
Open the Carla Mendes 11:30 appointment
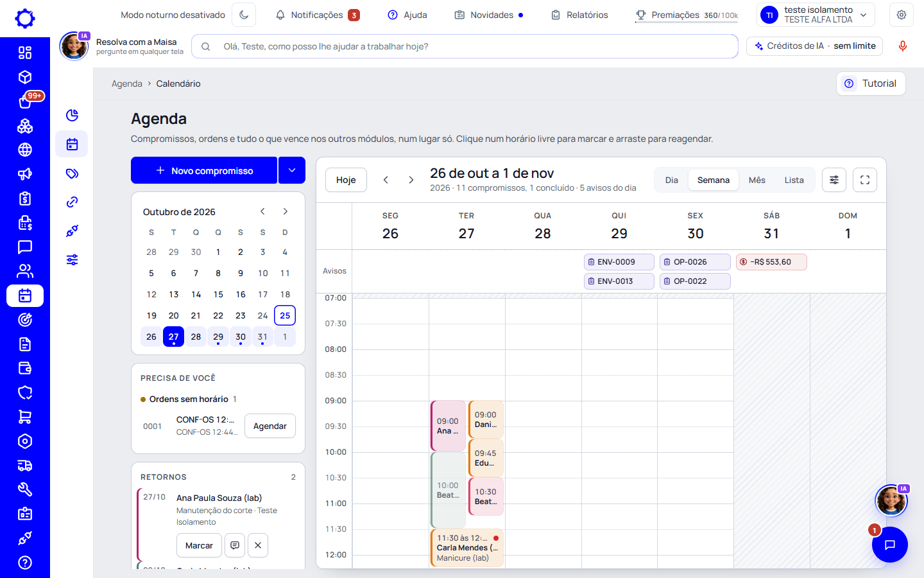(x=467, y=548)
